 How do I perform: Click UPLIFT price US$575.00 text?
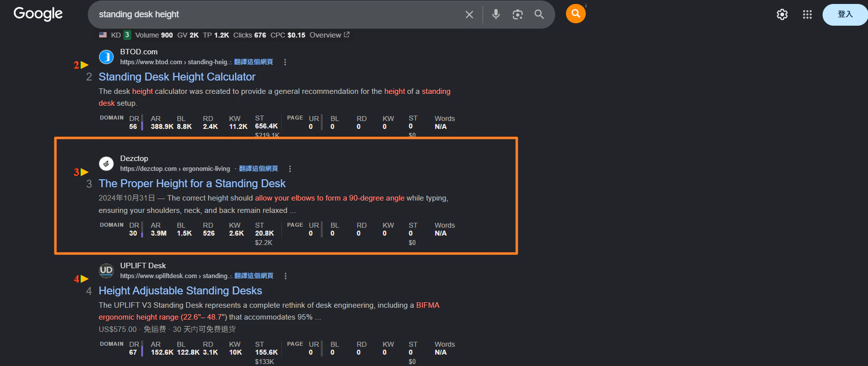(117, 329)
